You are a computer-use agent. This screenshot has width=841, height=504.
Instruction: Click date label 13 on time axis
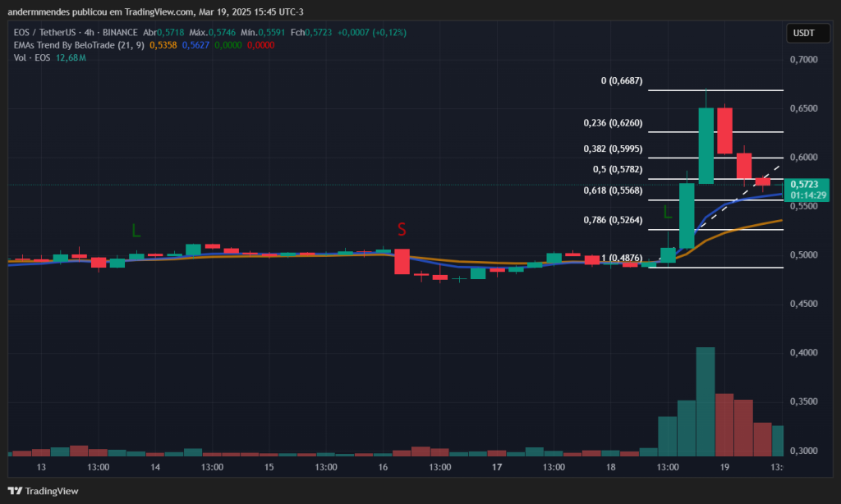(x=41, y=467)
